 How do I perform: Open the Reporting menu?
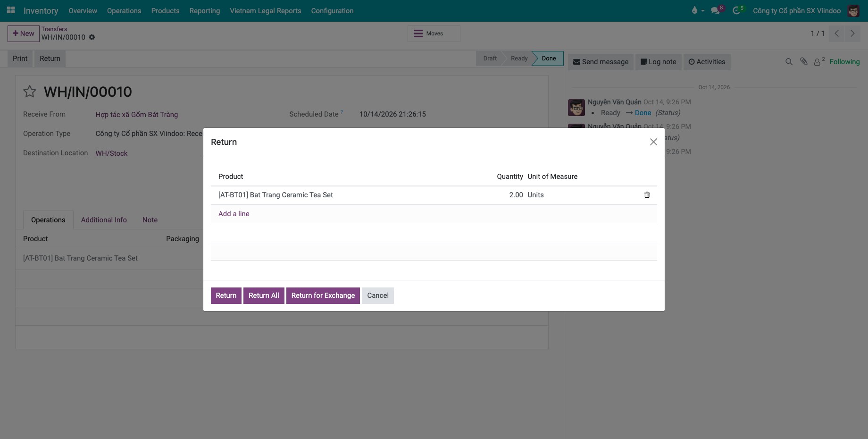point(205,10)
